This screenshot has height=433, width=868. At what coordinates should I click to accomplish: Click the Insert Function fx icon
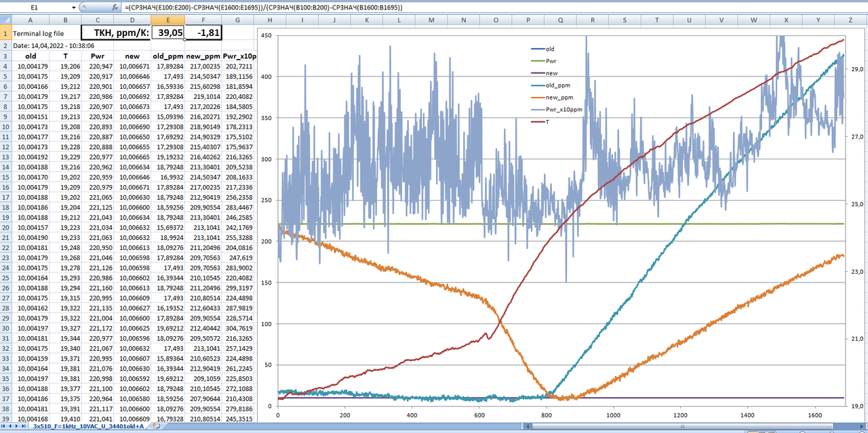[x=115, y=6]
